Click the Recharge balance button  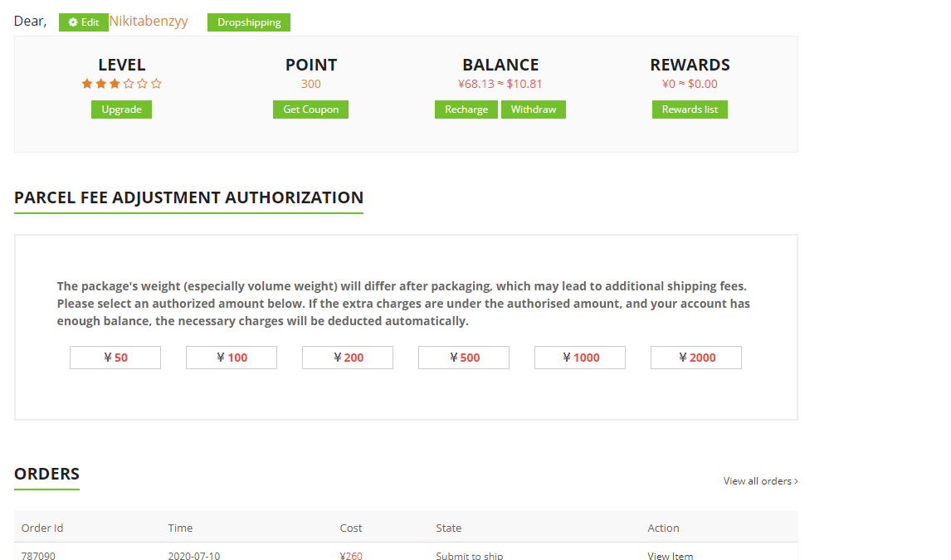(x=466, y=110)
